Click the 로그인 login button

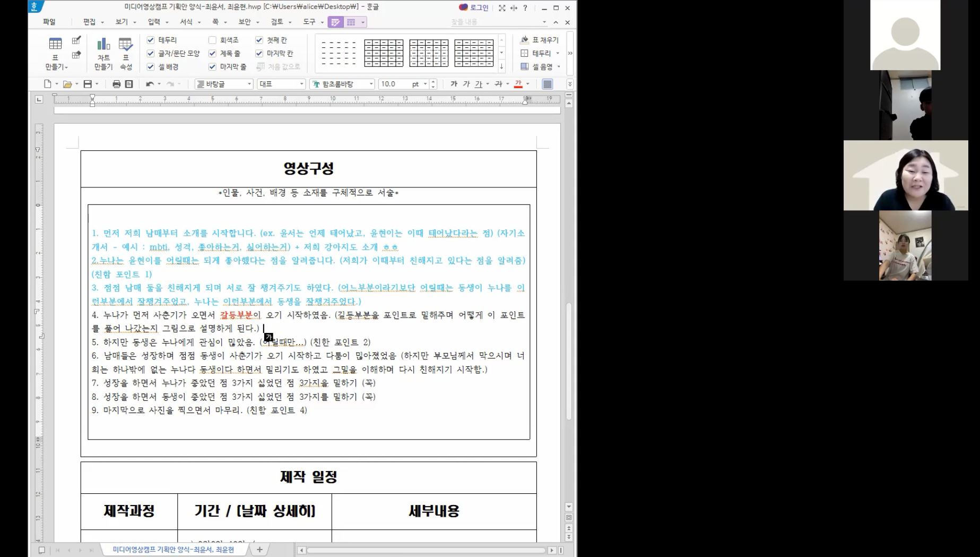click(x=474, y=7)
